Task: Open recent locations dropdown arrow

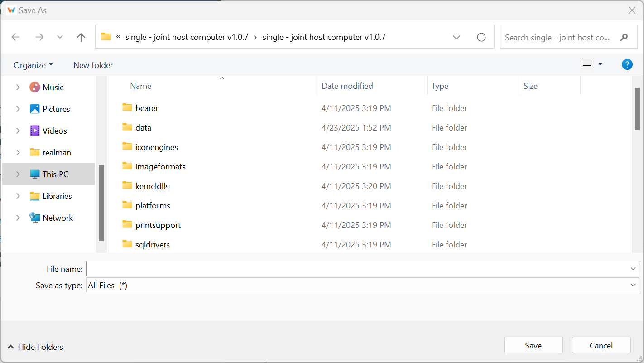Action: click(x=60, y=37)
